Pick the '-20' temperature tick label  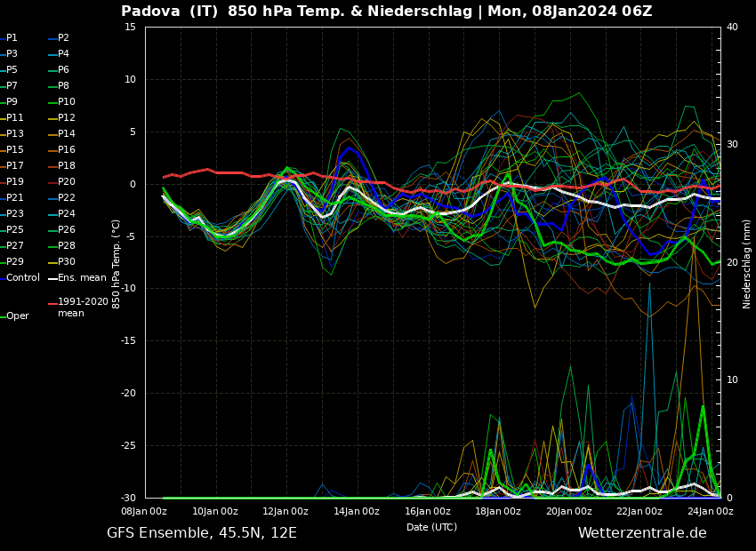128,394
